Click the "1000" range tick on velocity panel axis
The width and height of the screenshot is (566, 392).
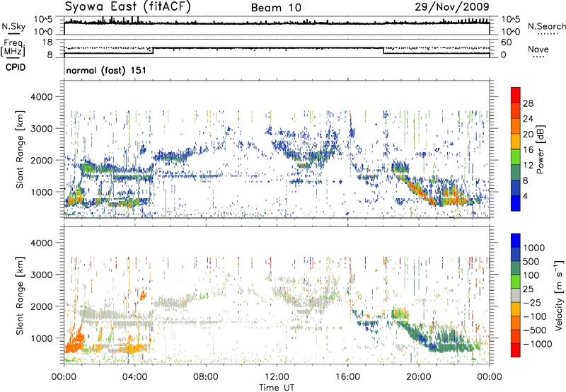[42, 338]
